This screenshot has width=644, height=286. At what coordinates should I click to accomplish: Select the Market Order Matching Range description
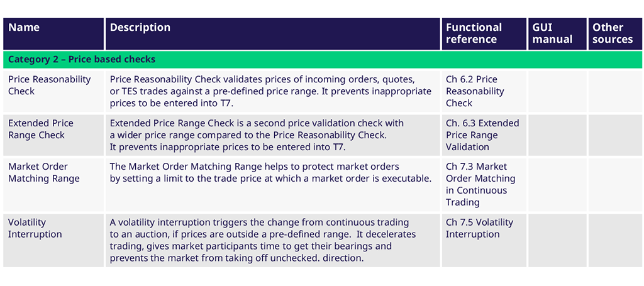(x=270, y=172)
